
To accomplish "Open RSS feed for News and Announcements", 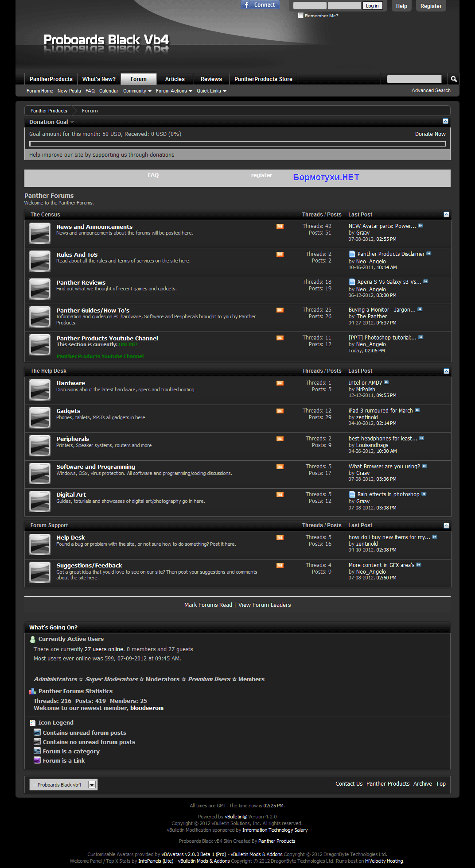I will [280, 226].
